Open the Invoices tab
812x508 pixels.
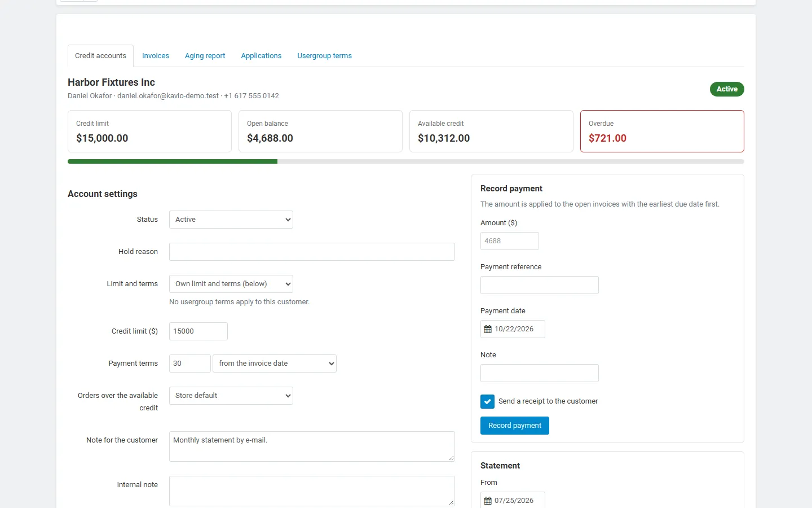pos(156,56)
